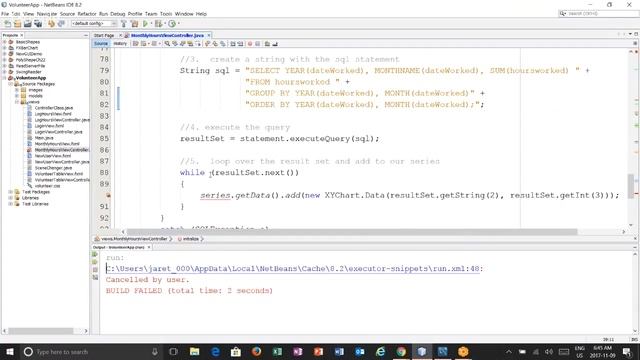Click the NetBeans cube taskbar icon

point(422,351)
